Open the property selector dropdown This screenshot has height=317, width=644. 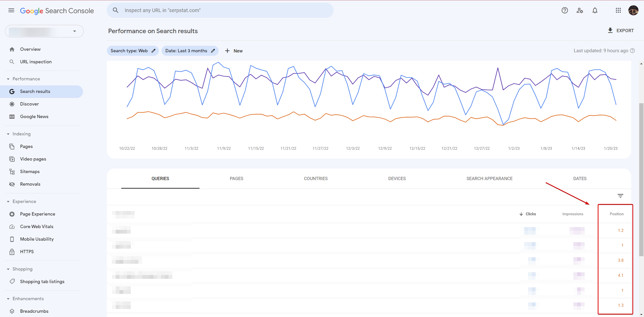click(x=44, y=31)
